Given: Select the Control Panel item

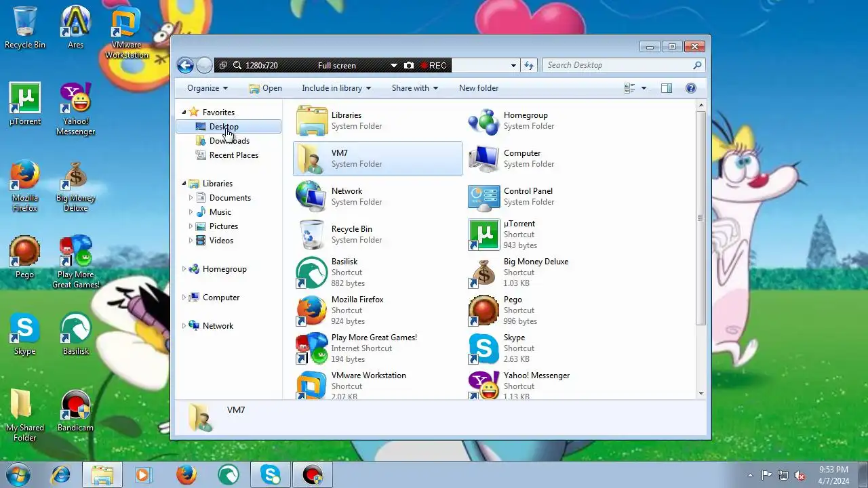Looking at the screenshot, I should click(x=550, y=197).
